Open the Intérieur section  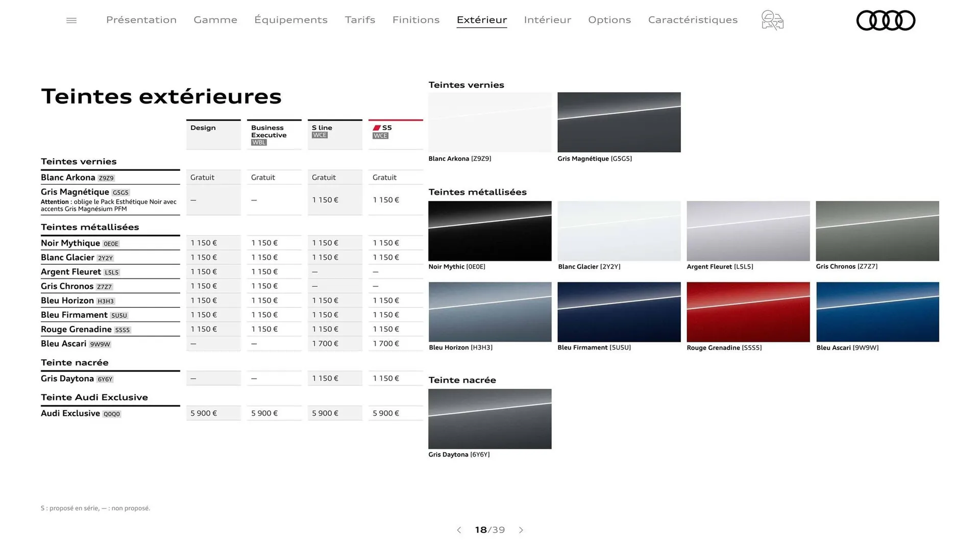point(547,19)
